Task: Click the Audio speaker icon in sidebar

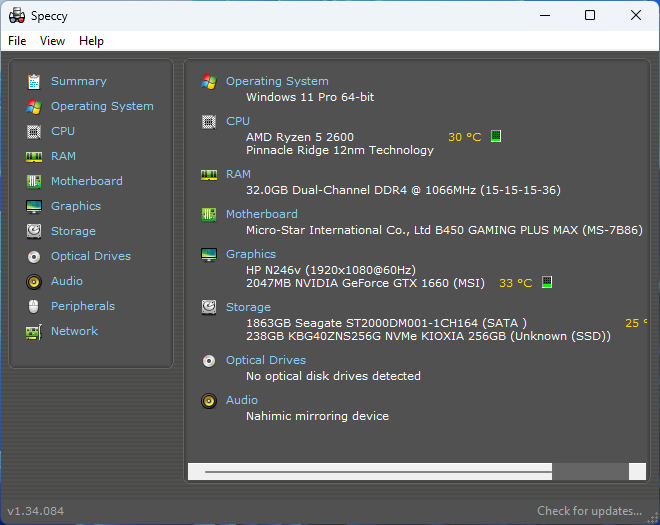Action: point(34,282)
